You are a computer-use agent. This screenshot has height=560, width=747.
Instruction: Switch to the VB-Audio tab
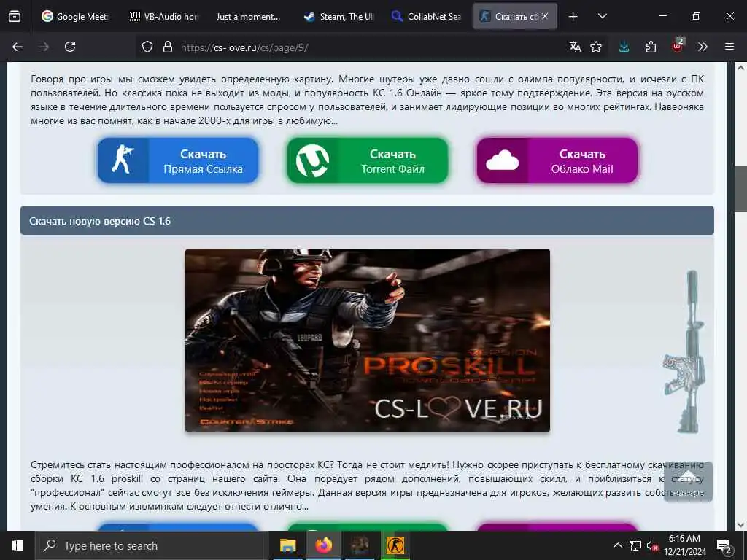coord(163,16)
